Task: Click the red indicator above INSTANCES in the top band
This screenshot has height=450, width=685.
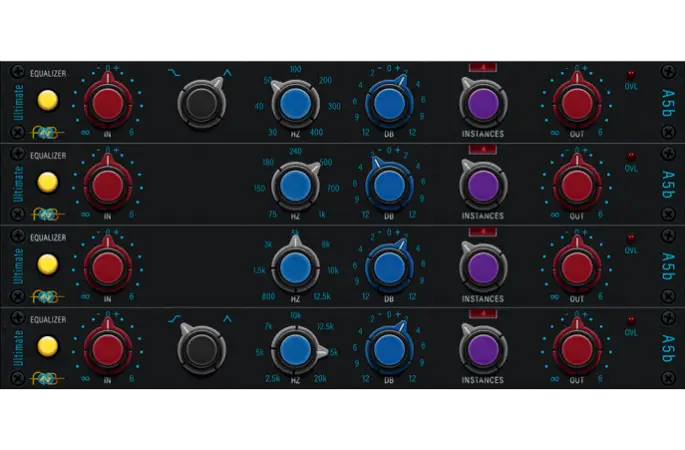Action: click(483, 68)
